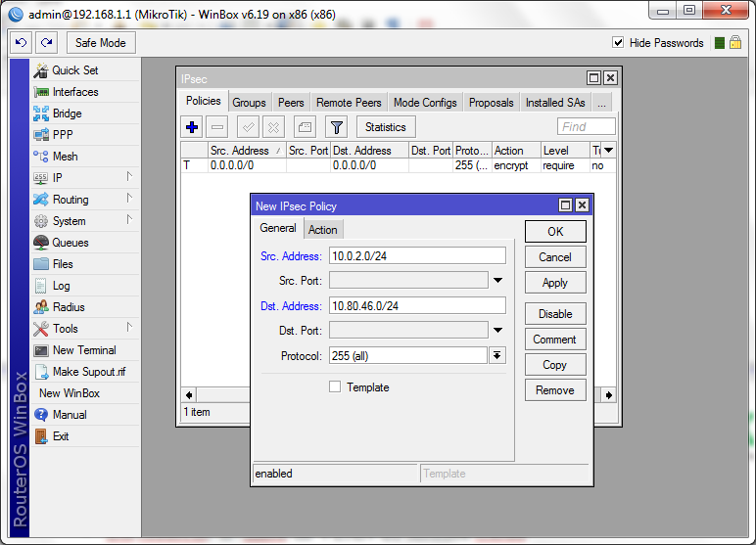Launch New Terminal
The height and width of the screenshot is (545, 756).
pos(85,350)
